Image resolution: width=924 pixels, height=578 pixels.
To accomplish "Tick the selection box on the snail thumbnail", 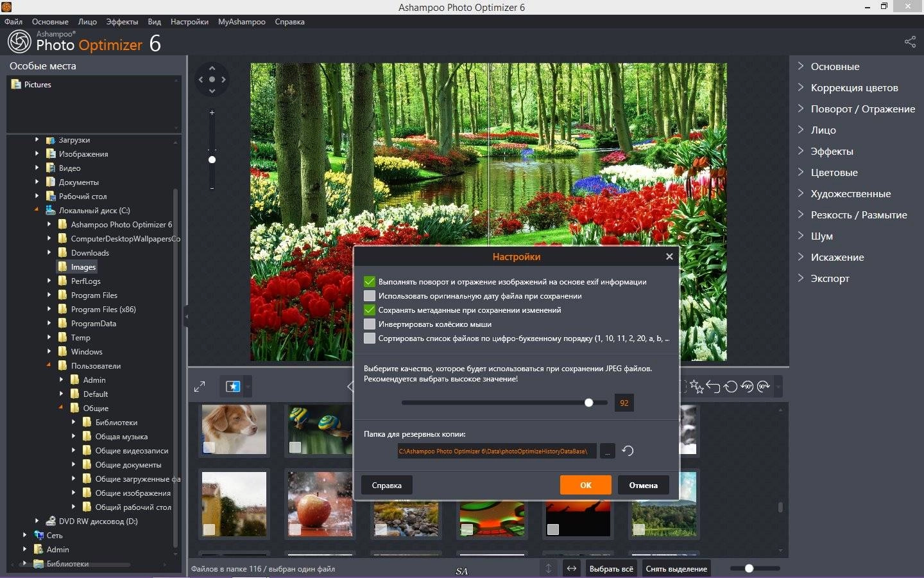I will pos(295,447).
